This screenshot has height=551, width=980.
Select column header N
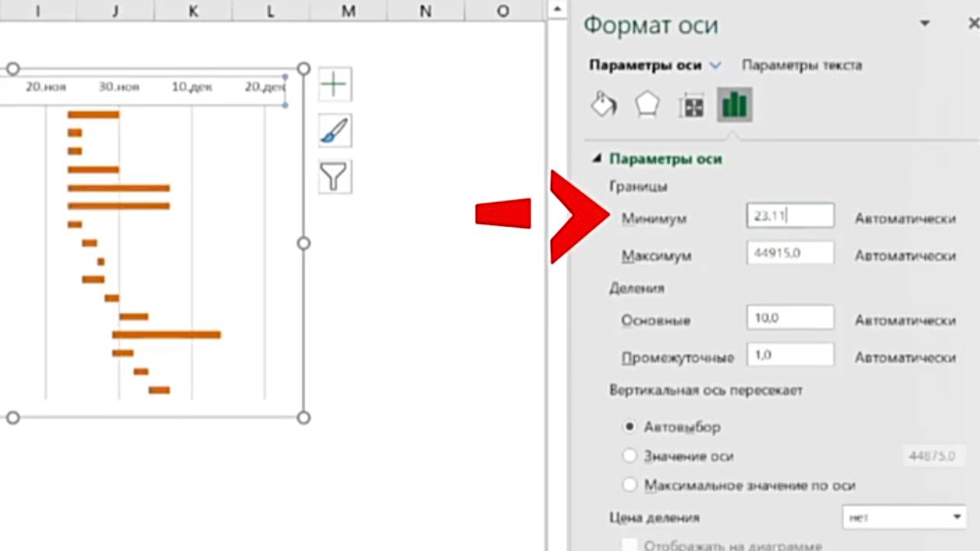pyautogui.click(x=425, y=10)
